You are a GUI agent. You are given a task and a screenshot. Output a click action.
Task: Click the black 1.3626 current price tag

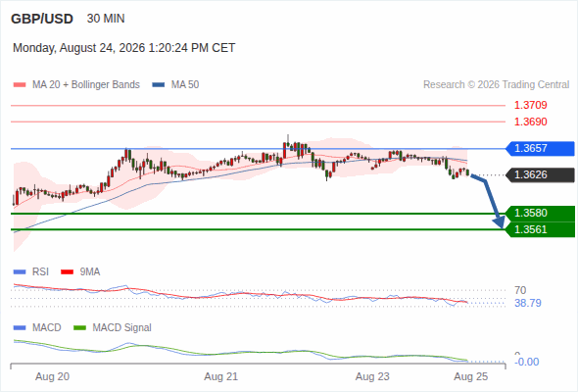coord(540,174)
